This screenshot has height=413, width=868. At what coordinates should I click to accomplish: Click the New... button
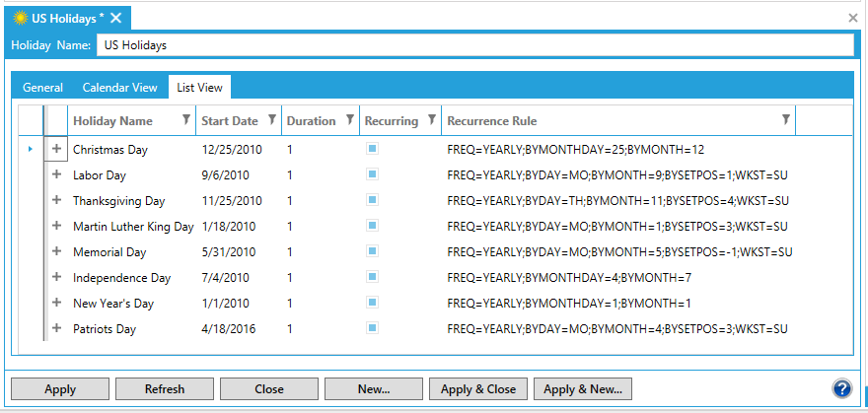(x=373, y=389)
